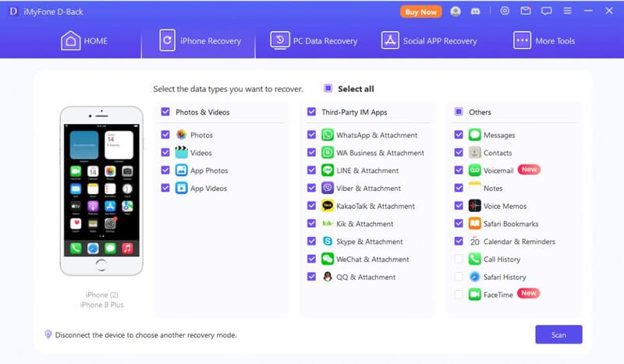Uncheck the Notes checkbox

click(459, 187)
